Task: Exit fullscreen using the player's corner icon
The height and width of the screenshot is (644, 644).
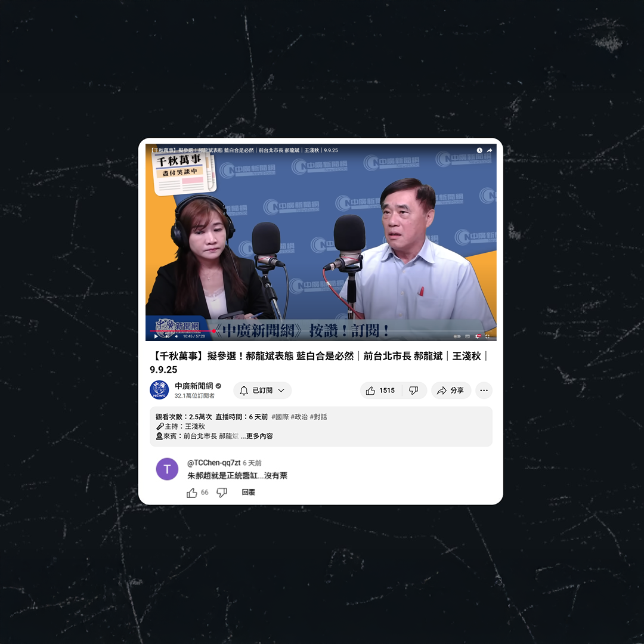Action: point(487,336)
